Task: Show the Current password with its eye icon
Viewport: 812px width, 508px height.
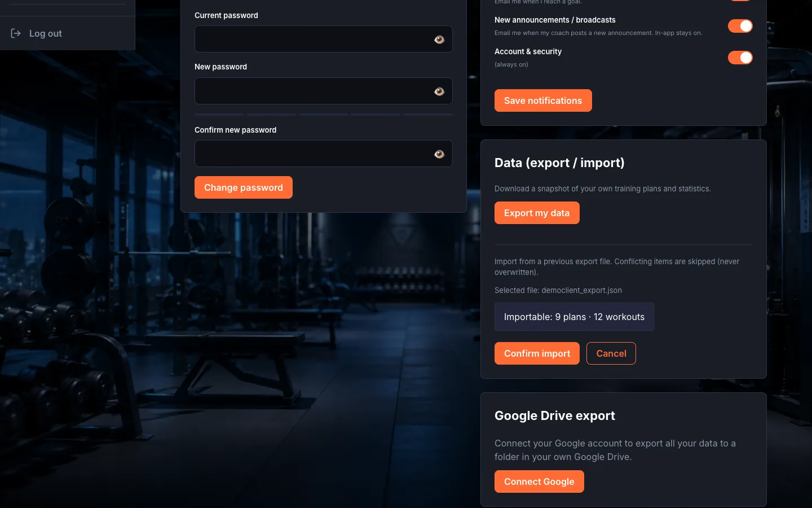Action: (x=439, y=40)
